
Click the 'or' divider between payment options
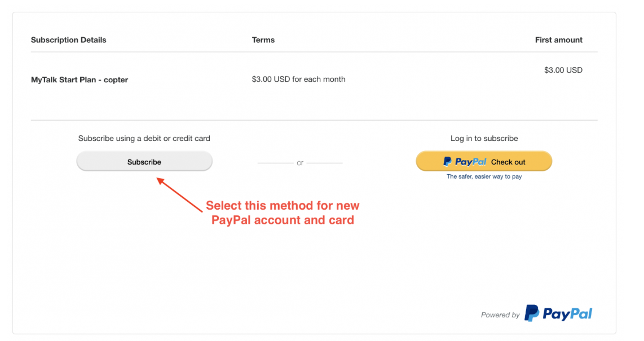click(300, 162)
